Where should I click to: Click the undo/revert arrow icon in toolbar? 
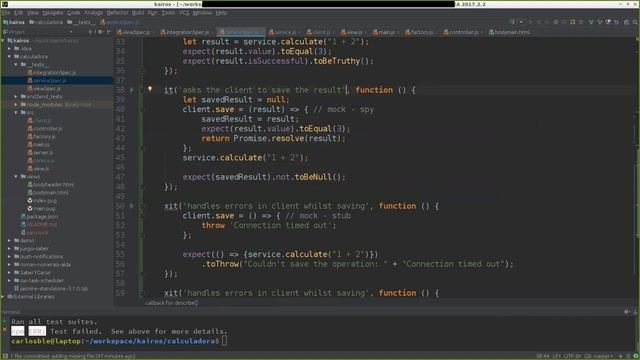[617, 22]
